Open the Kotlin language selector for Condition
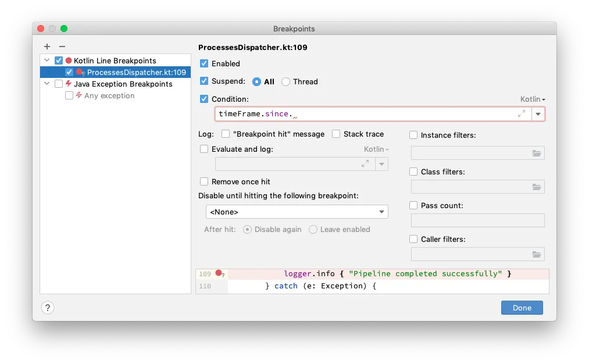 533,99
